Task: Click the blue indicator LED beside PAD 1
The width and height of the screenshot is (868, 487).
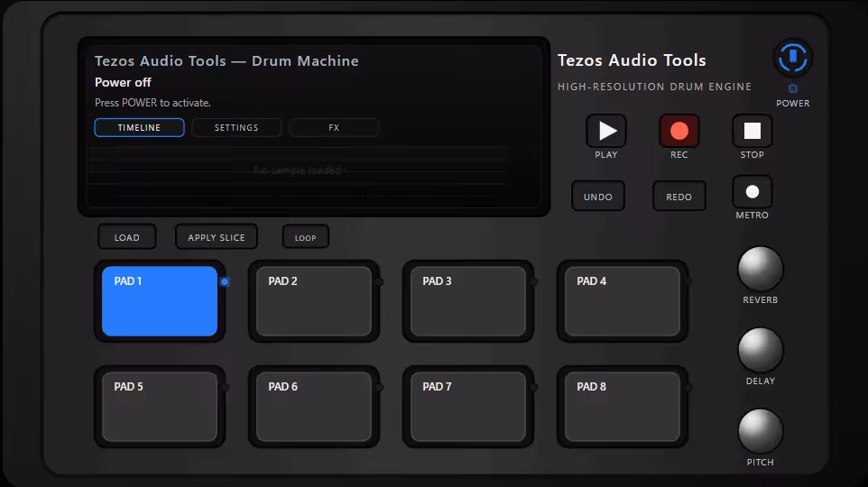Action: [225, 281]
